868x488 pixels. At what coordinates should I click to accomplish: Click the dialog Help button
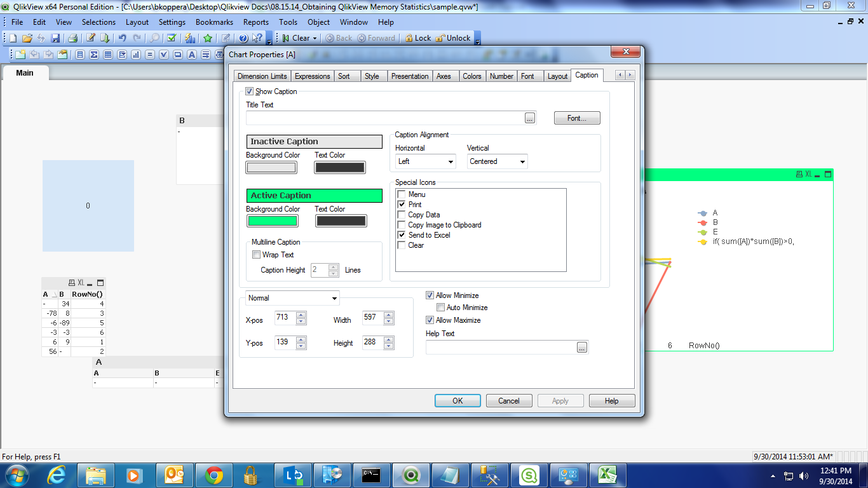click(612, 401)
